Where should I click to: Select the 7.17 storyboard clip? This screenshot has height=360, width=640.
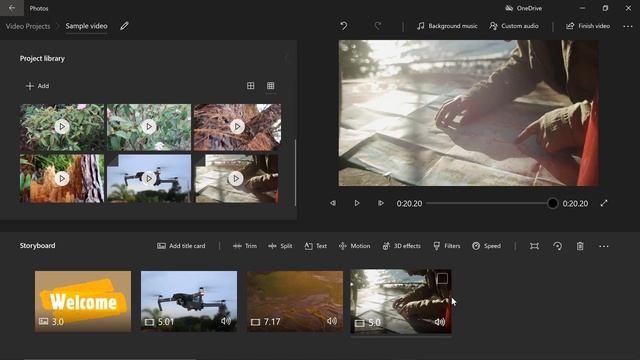coord(295,301)
